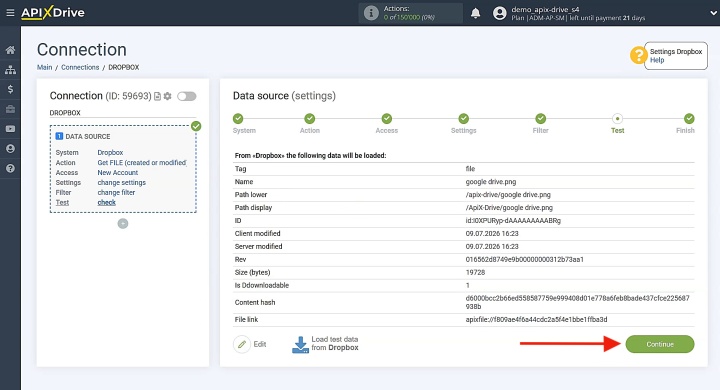The height and width of the screenshot is (390, 720).
Task: Select the Rev value text
Action: tap(525, 260)
